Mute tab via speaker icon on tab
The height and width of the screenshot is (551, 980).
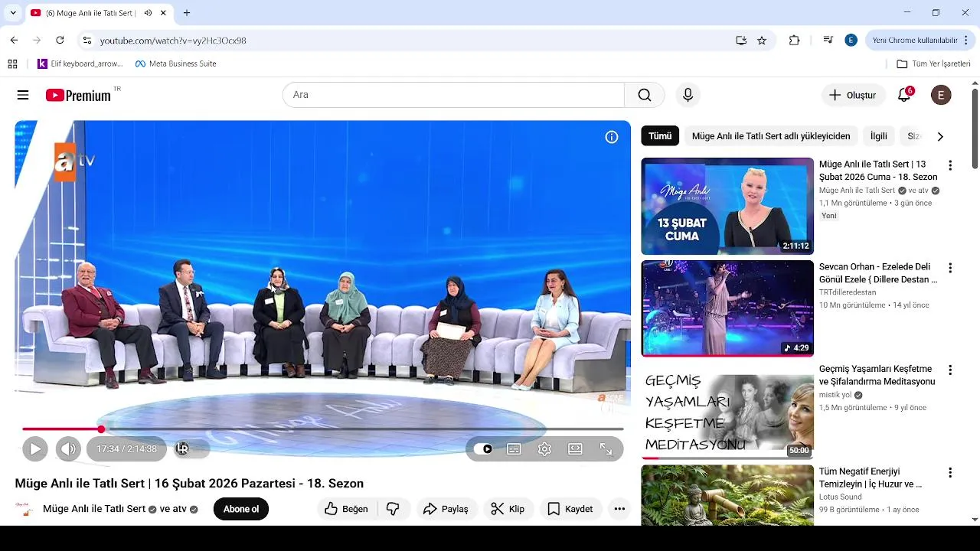point(148,13)
